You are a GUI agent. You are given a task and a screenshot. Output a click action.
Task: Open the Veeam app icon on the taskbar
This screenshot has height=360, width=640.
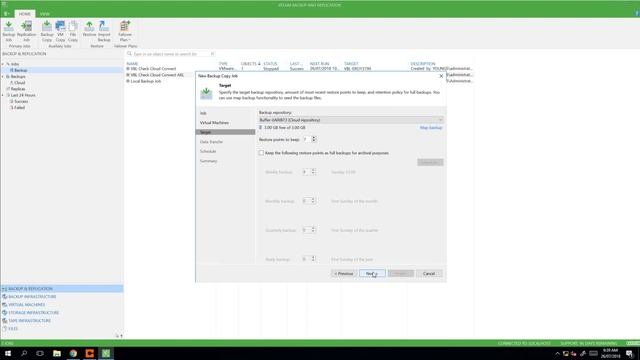pos(106,353)
